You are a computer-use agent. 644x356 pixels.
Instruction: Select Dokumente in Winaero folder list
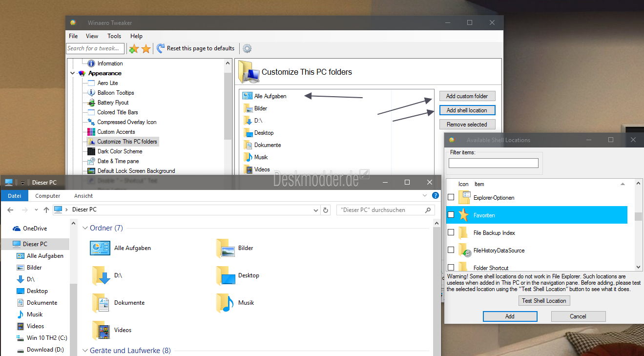[x=268, y=145]
